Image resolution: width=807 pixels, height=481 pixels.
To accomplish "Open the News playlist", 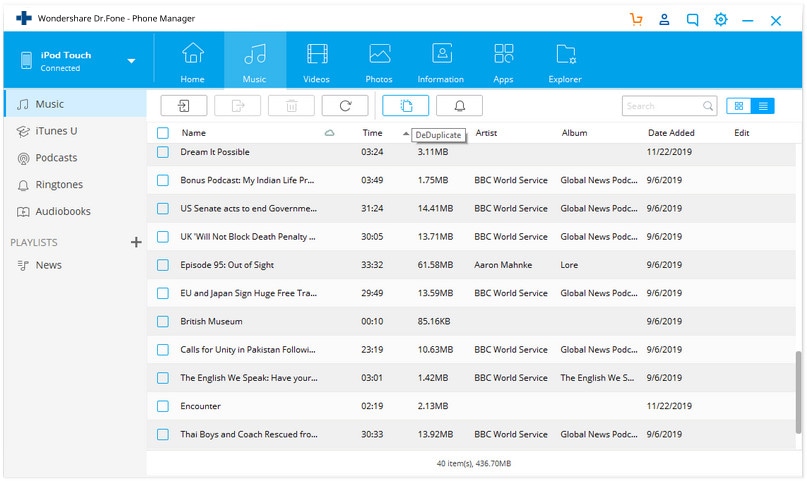I will (x=75, y=265).
